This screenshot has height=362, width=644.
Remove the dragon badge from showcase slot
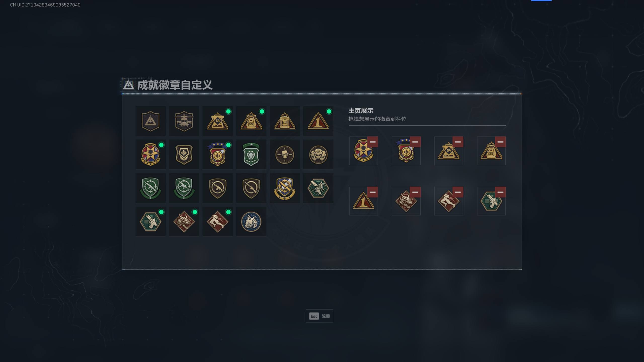click(415, 192)
